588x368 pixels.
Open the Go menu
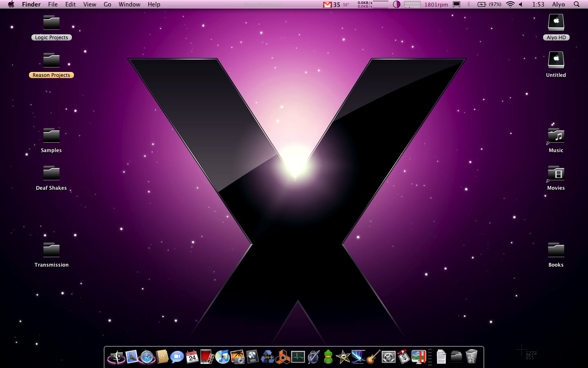click(107, 4)
